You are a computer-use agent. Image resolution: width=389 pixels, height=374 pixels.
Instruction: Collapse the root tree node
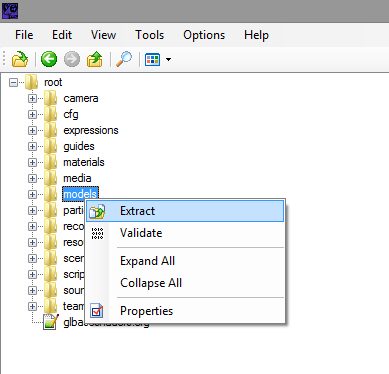click(13, 82)
